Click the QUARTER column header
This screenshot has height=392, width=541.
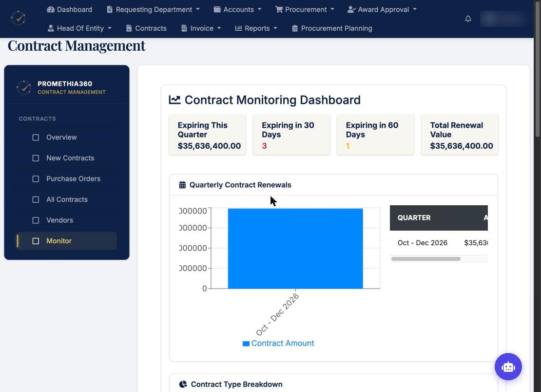pos(414,218)
